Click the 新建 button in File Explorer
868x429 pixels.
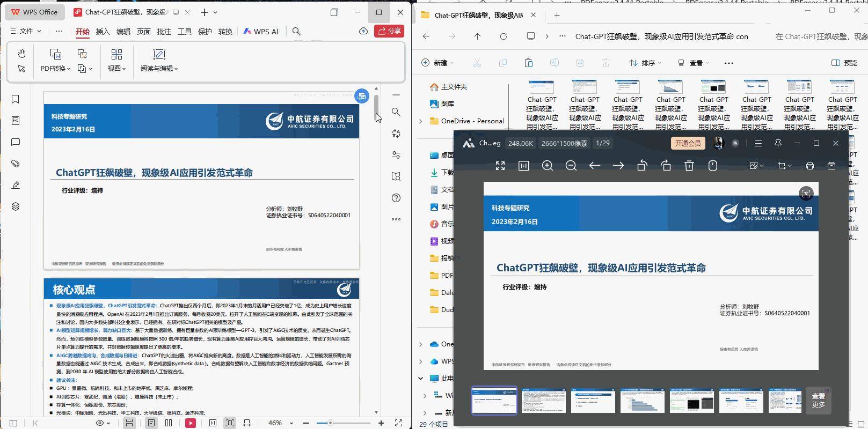coord(437,63)
